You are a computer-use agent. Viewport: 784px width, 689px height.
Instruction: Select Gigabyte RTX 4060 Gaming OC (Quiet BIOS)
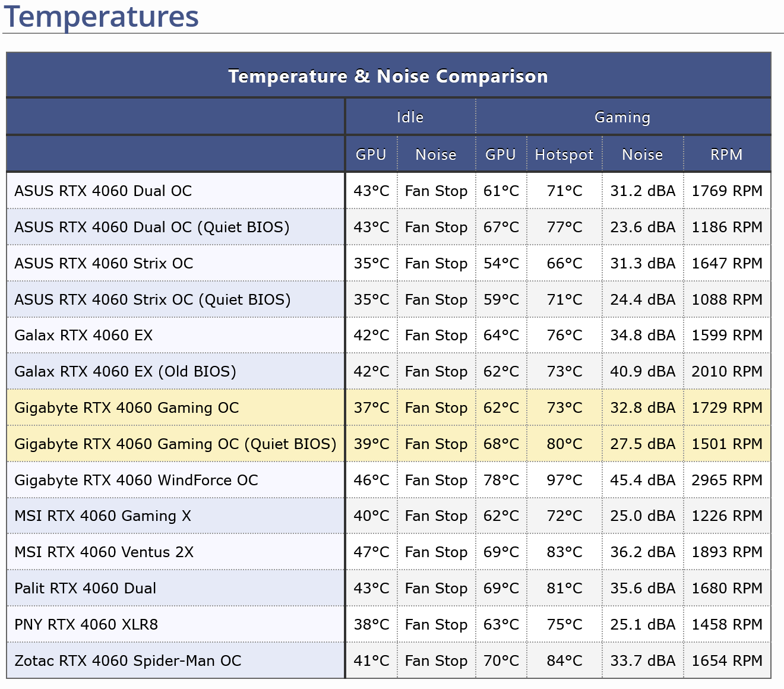click(175, 444)
